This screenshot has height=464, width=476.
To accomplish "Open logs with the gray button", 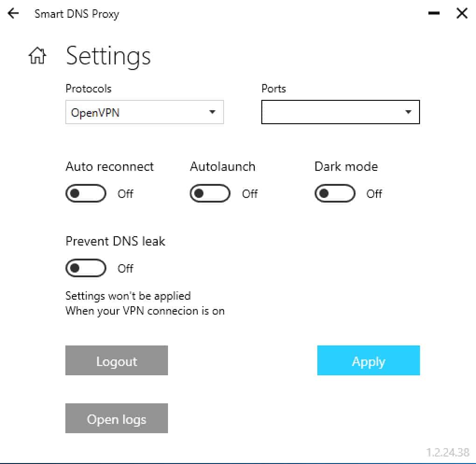I will (x=117, y=418).
